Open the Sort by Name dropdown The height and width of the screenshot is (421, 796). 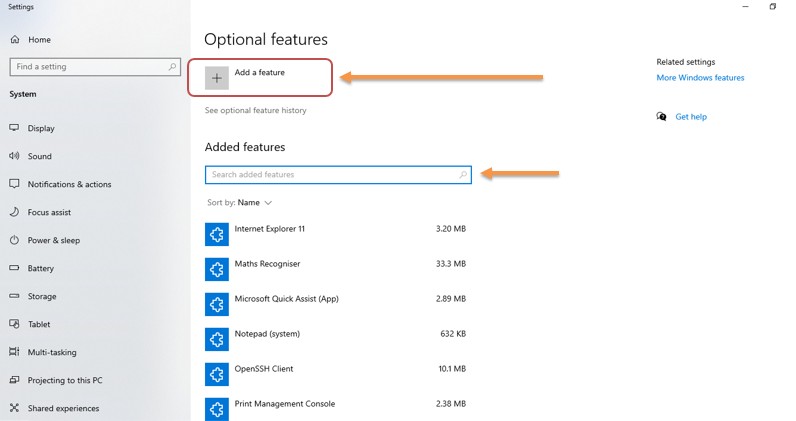click(240, 203)
